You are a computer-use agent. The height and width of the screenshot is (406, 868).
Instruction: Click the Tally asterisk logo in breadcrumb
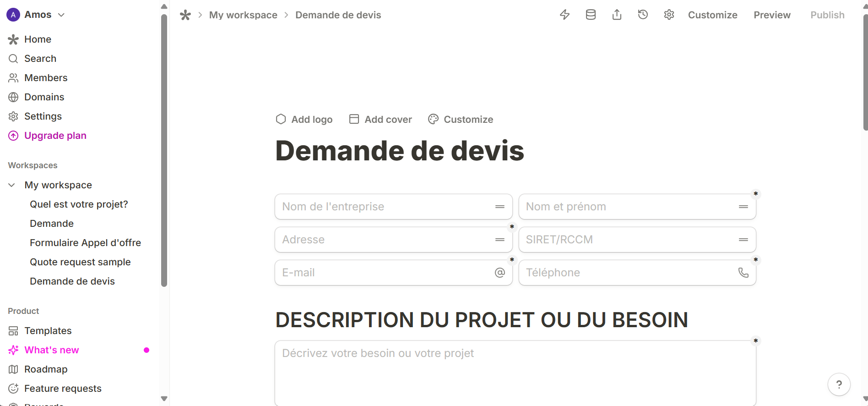pos(185,15)
